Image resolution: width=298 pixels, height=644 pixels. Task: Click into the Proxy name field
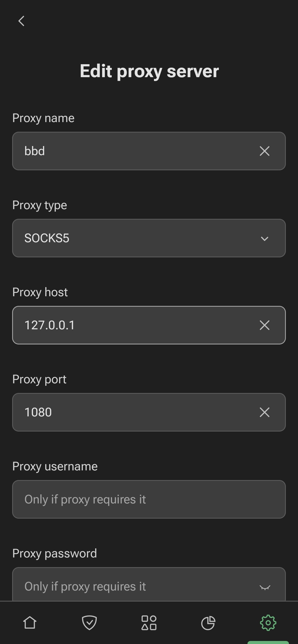[x=132, y=151]
